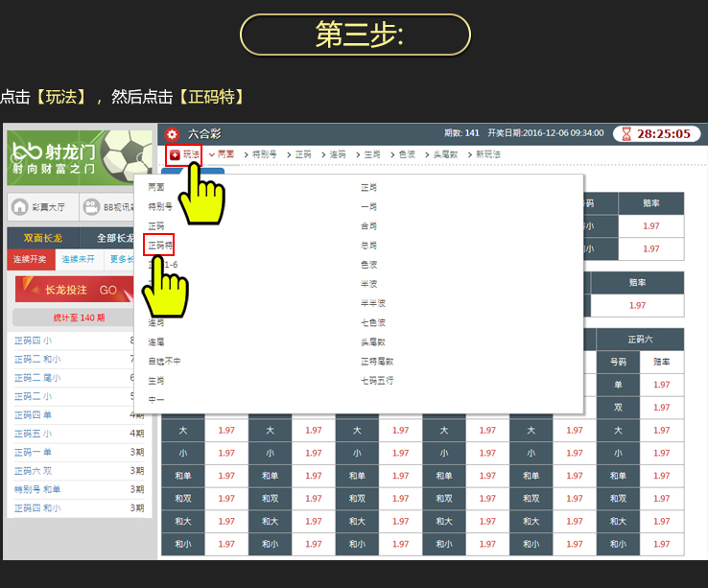Switch to the 双面长龙 tab
Viewport: 708px width, 588px height.
point(41,238)
